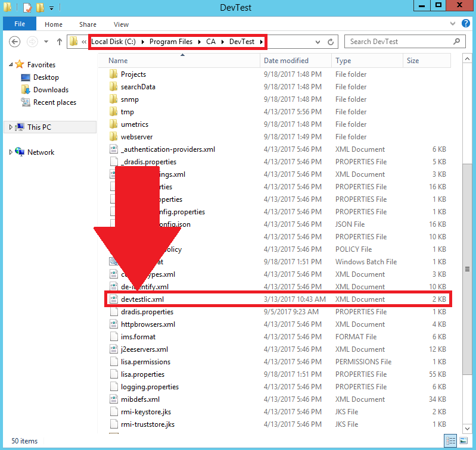Image resolution: width=476 pixels, height=450 pixels.
Task: Select the webserver folder icon
Action: coord(114,136)
